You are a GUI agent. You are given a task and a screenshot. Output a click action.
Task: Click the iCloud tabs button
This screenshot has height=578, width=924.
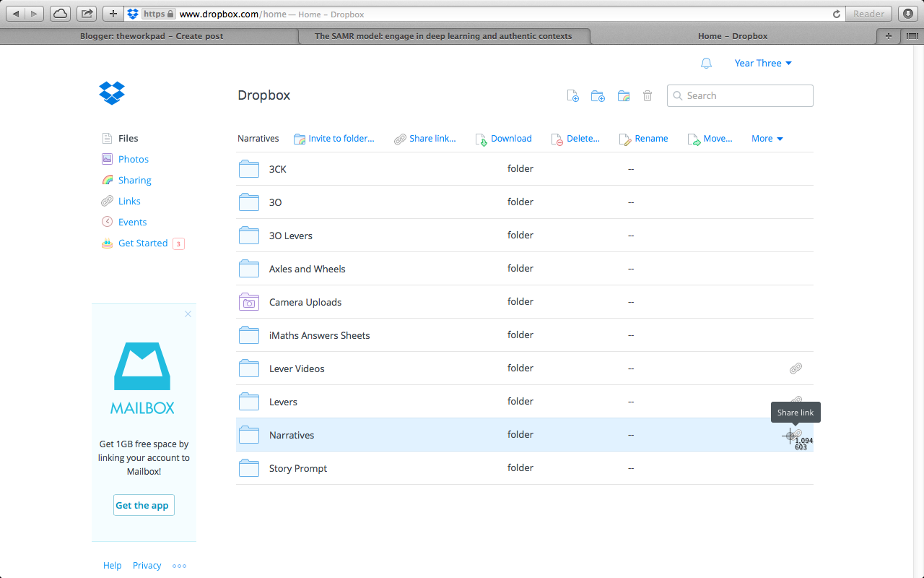[60, 14]
